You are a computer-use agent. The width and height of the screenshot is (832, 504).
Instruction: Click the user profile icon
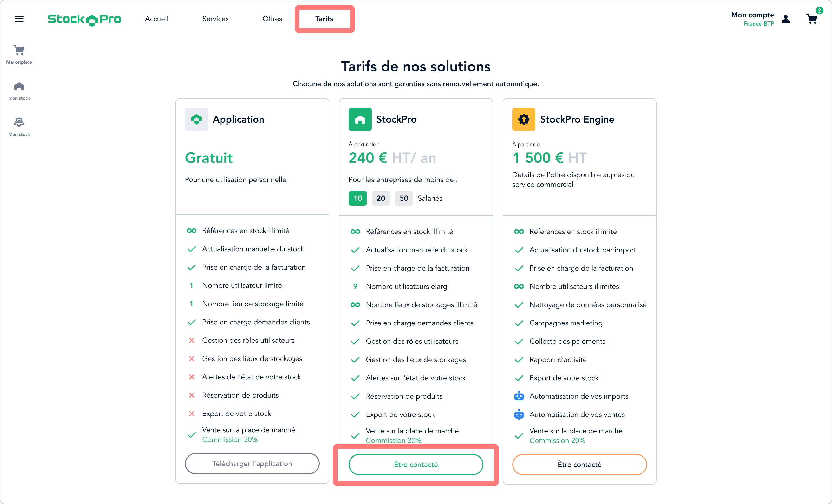pyautogui.click(x=786, y=19)
